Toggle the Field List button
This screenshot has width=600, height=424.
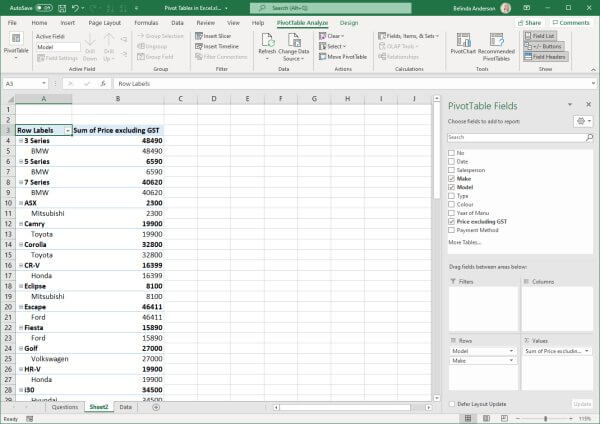point(540,36)
